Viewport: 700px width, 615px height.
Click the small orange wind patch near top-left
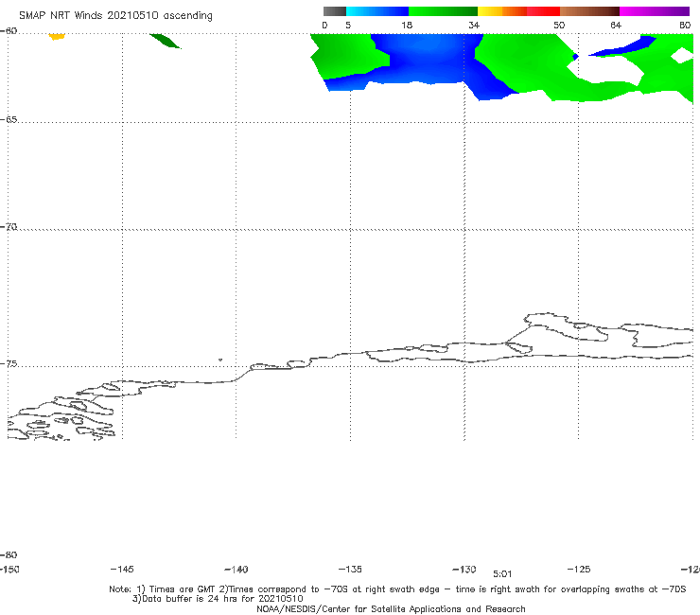coord(56,36)
